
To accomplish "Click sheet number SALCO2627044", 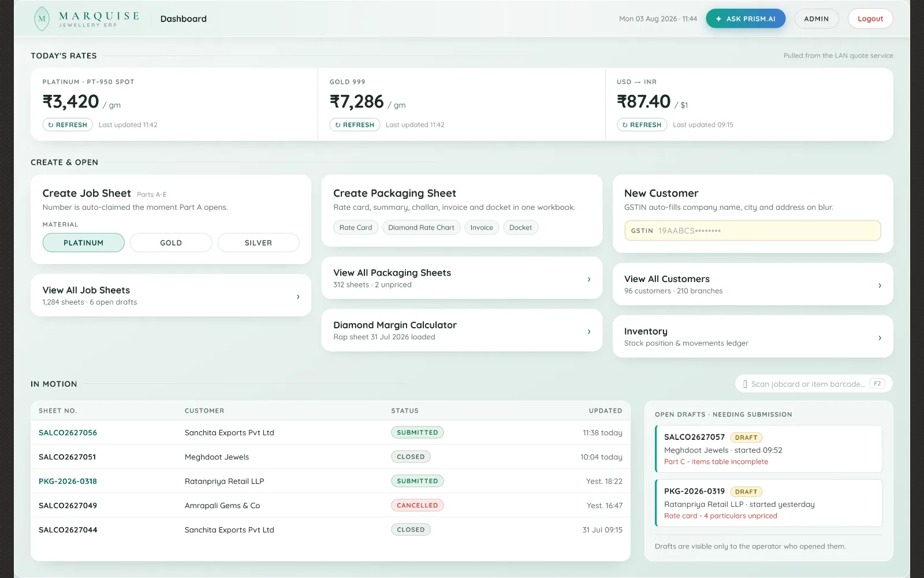I will point(68,530).
